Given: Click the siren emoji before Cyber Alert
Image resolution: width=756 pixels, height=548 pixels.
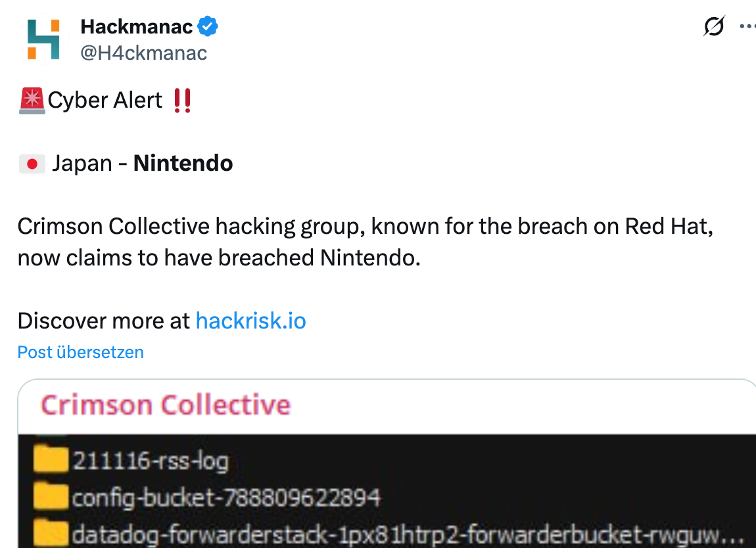Looking at the screenshot, I should pyautogui.click(x=32, y=101).
